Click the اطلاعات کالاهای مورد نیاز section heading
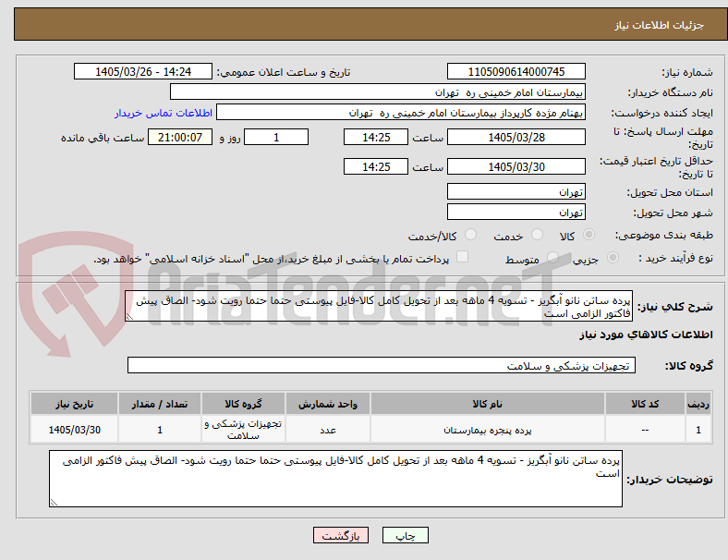 coord(646,335)
